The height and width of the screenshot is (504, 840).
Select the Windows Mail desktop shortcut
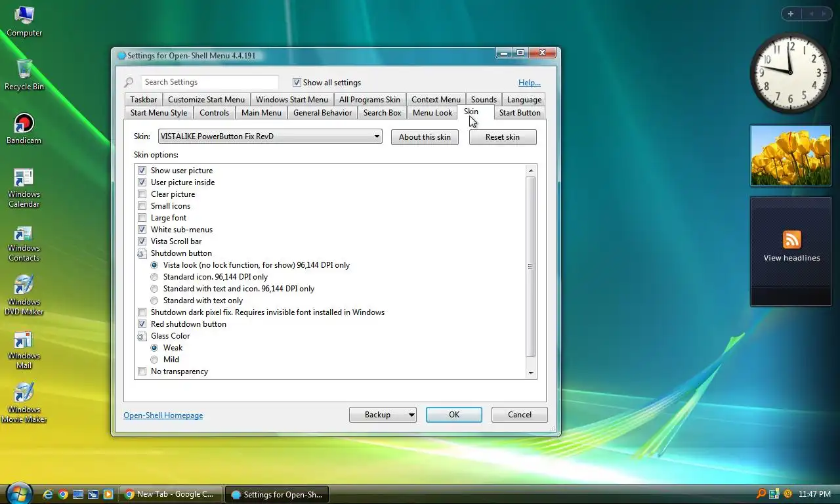pyautogui.click(x=24, y=349)
